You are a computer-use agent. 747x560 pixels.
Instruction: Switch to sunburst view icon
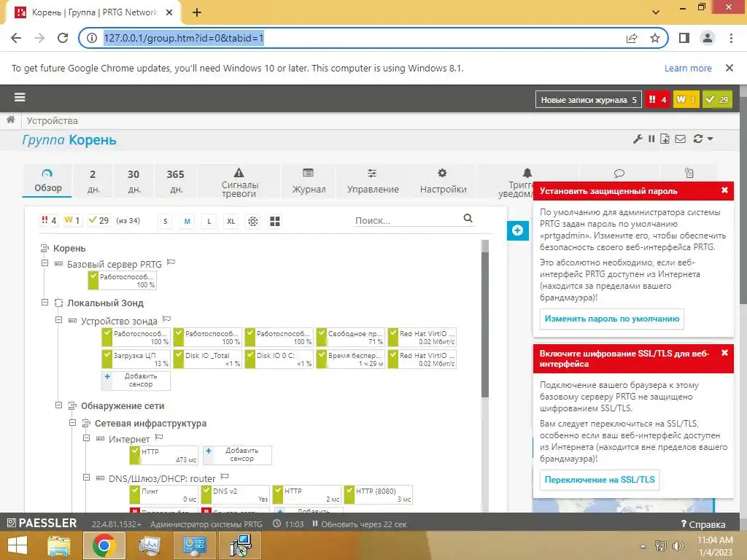pyautogui.click(x=253, y=221)
